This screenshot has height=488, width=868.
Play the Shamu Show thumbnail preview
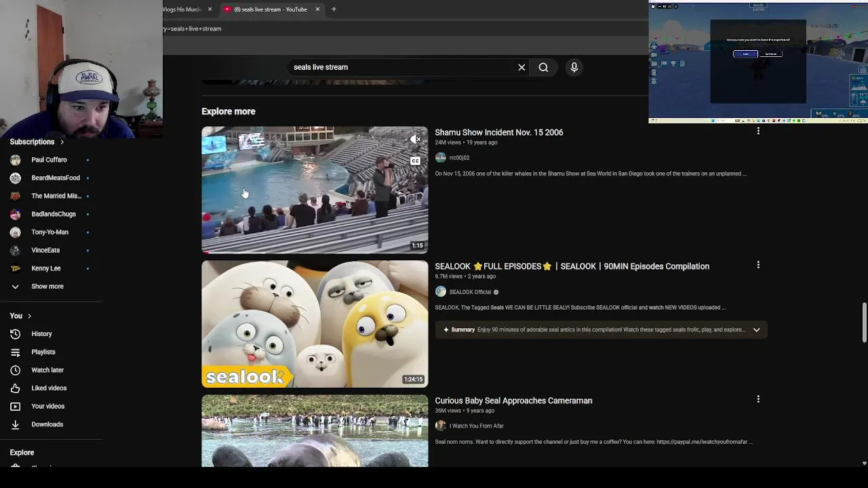pos(315,190)
